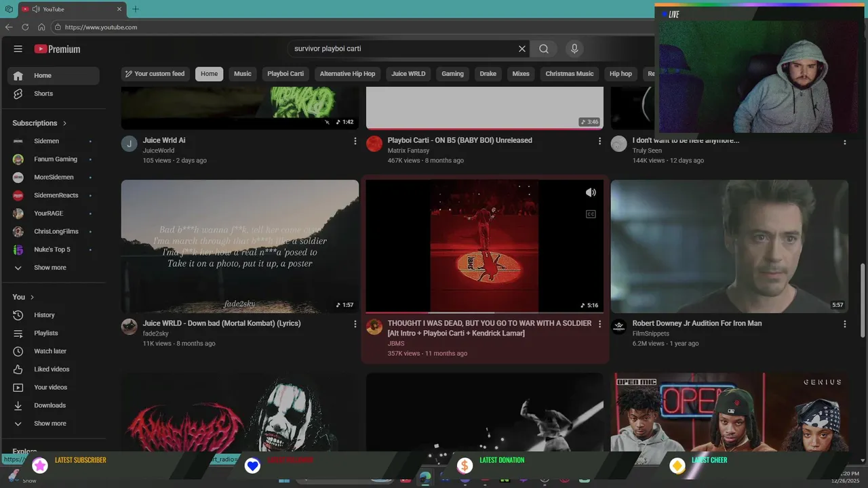The width and height of the screenshot is (868, 488).
Task: Select the Playboi Carti filter chip
Action: [285, 74]
